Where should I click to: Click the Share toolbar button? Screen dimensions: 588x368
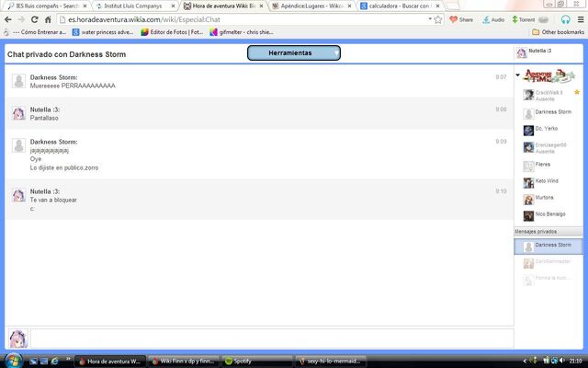(461, 19)
